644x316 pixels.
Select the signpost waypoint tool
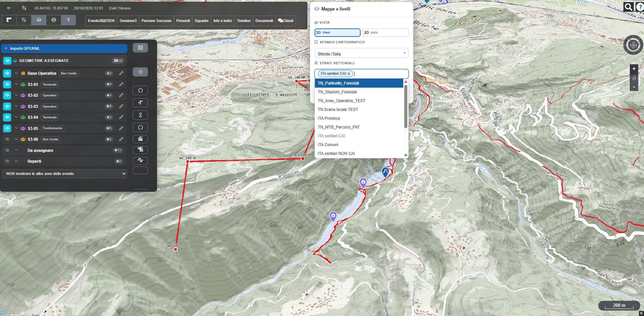[140, 103]
